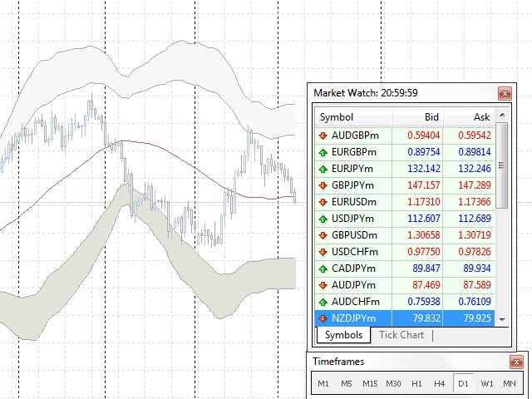Select the CADJPYm symbol row

(x=405, y=268)
